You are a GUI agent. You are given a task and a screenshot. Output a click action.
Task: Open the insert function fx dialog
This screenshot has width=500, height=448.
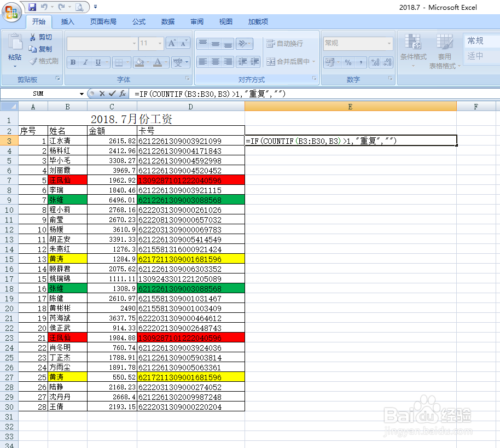click(123, 94)
